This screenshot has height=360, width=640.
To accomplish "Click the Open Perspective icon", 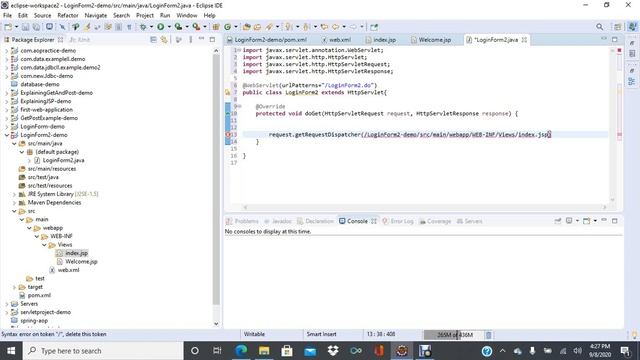I will (x=618, y=27).
